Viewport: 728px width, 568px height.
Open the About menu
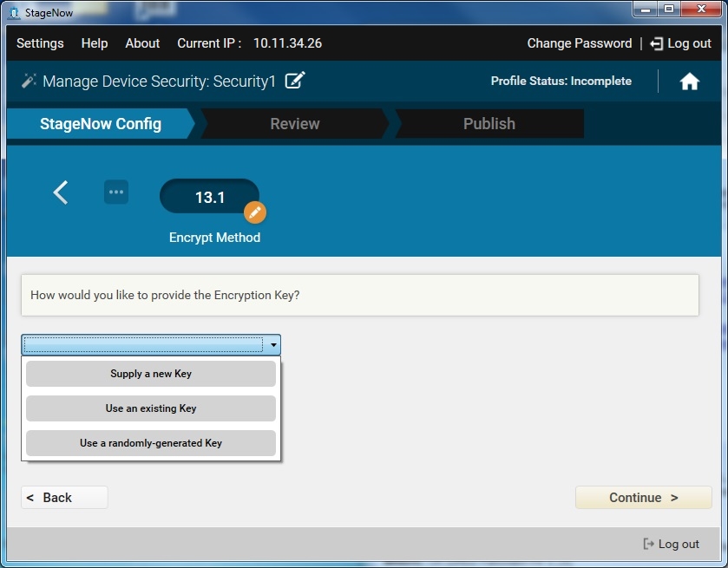(x=142, y=43)
